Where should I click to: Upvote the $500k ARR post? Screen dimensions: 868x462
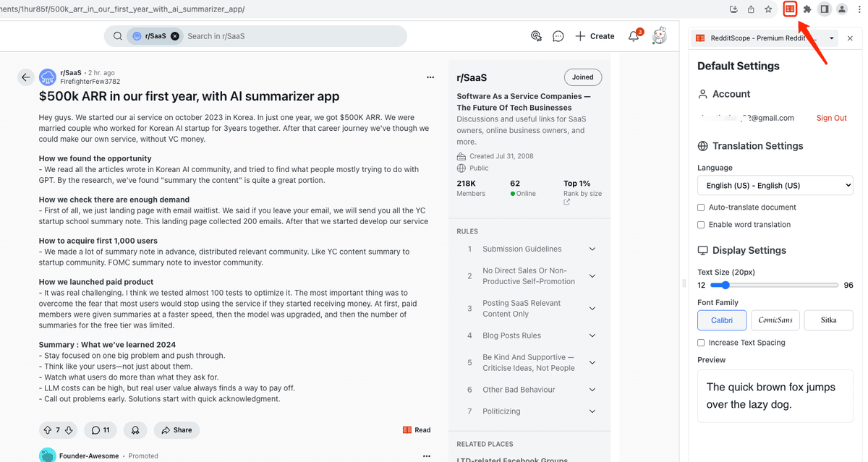tap(48, 430)
